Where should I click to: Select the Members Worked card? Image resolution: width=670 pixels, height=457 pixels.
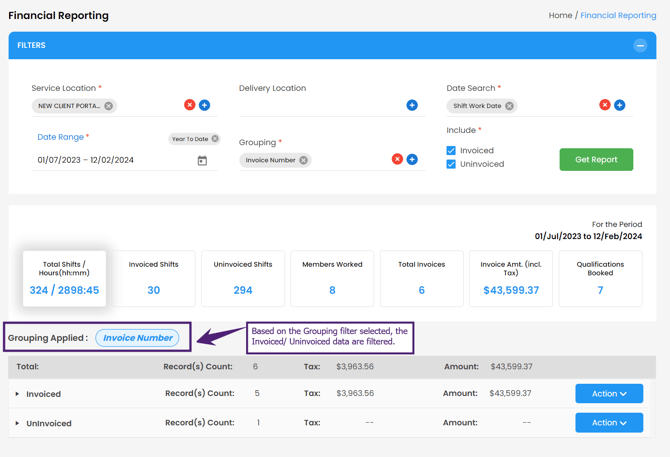pyautogui.click(x=332, y=278)
